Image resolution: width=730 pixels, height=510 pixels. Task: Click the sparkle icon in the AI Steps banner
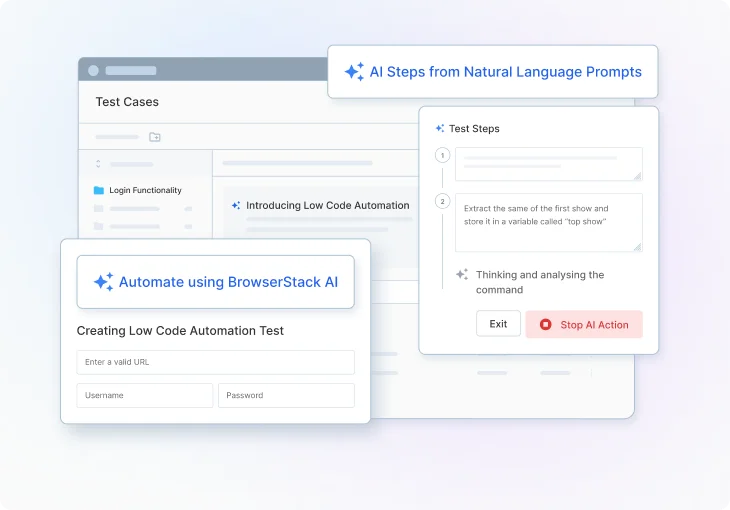click(354, 72)
